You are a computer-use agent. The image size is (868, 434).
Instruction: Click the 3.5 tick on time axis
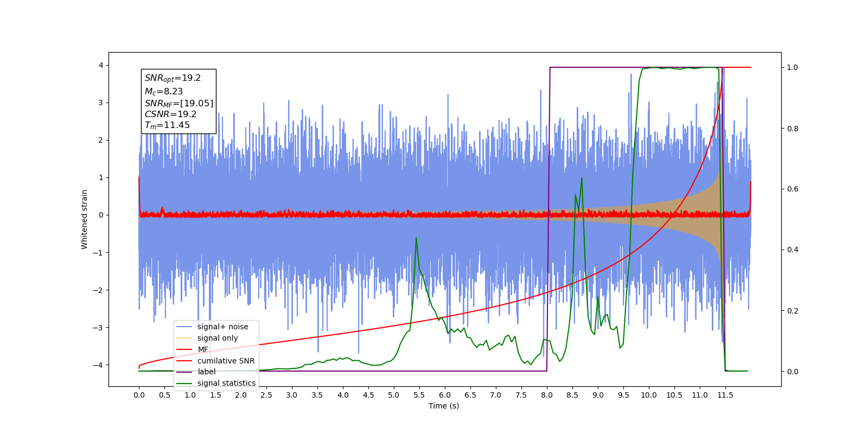click(317, 395)
